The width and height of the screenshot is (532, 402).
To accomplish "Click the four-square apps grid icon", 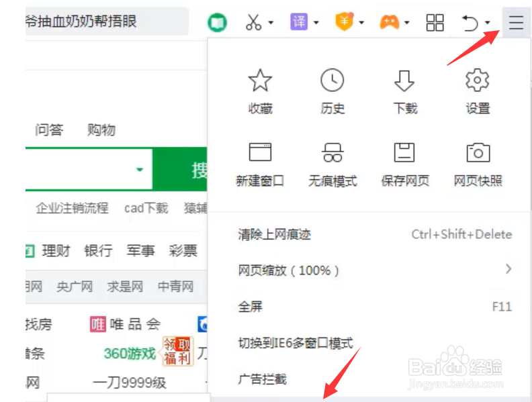I will point(435,22).
